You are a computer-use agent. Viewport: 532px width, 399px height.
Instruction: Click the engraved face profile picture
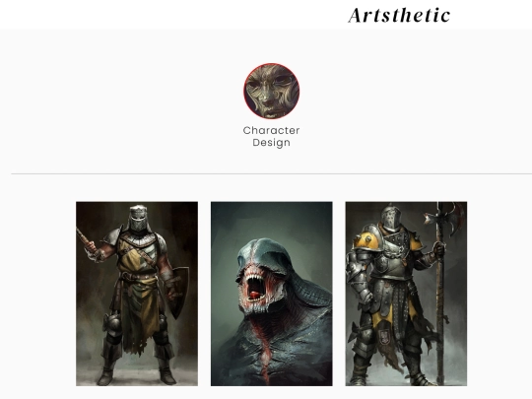[x=272, y=91]
